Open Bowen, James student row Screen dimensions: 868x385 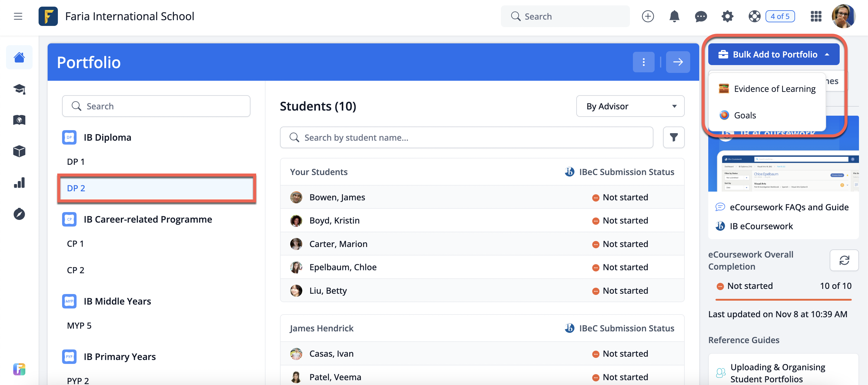pos(482,197)
